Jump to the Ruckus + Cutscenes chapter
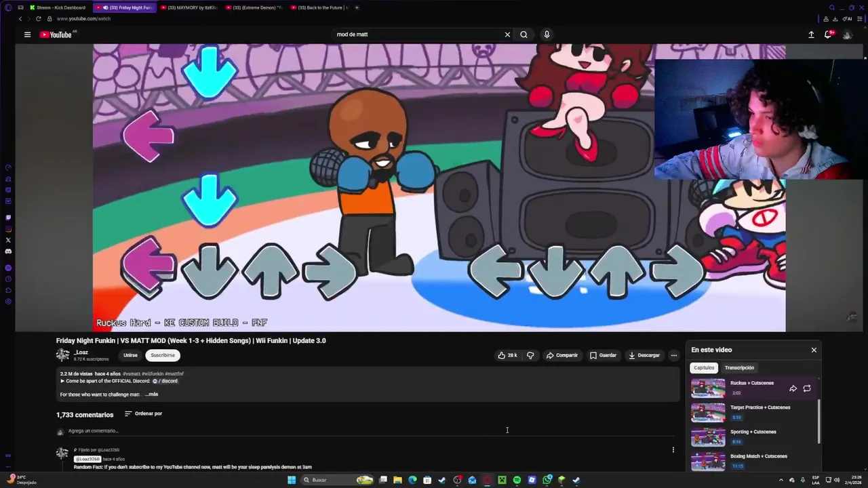 pyautogui.click(x=751, y=388)
